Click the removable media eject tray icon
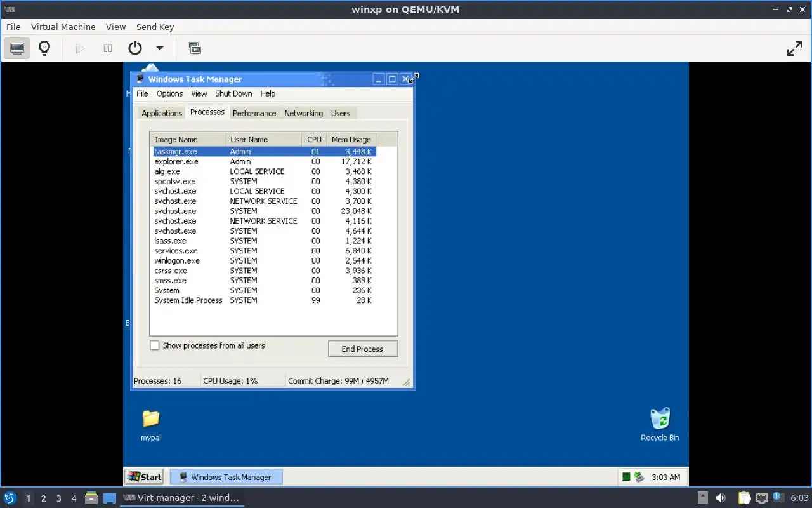 703,498
